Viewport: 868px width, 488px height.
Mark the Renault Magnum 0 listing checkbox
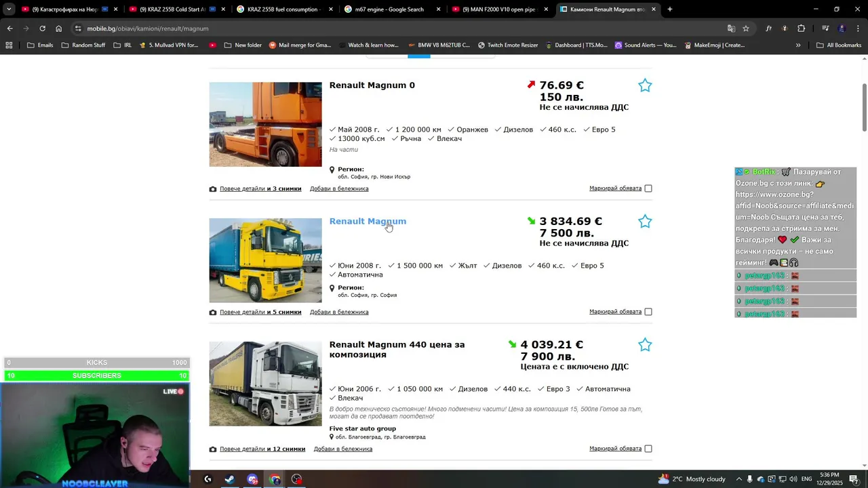tap(648, 188)
